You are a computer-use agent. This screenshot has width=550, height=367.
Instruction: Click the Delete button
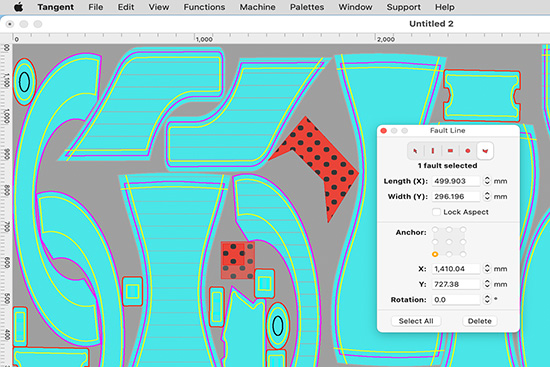[479, 321]
